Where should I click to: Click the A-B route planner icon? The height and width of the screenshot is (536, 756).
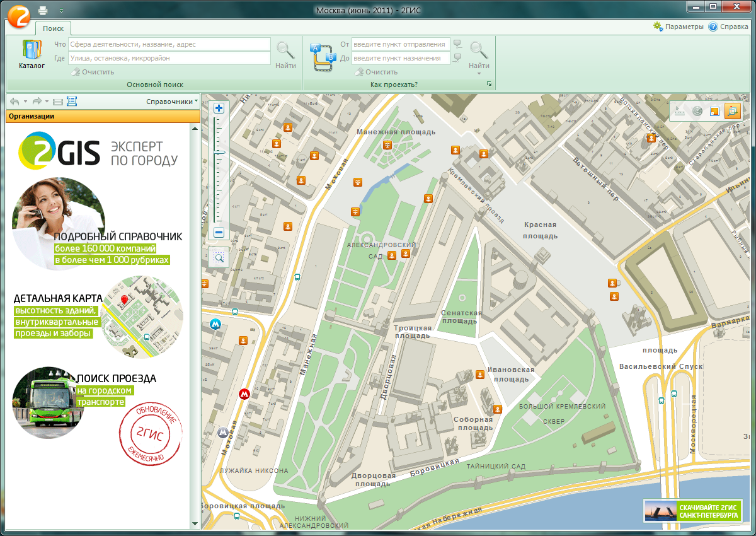[x=324, y=57]
